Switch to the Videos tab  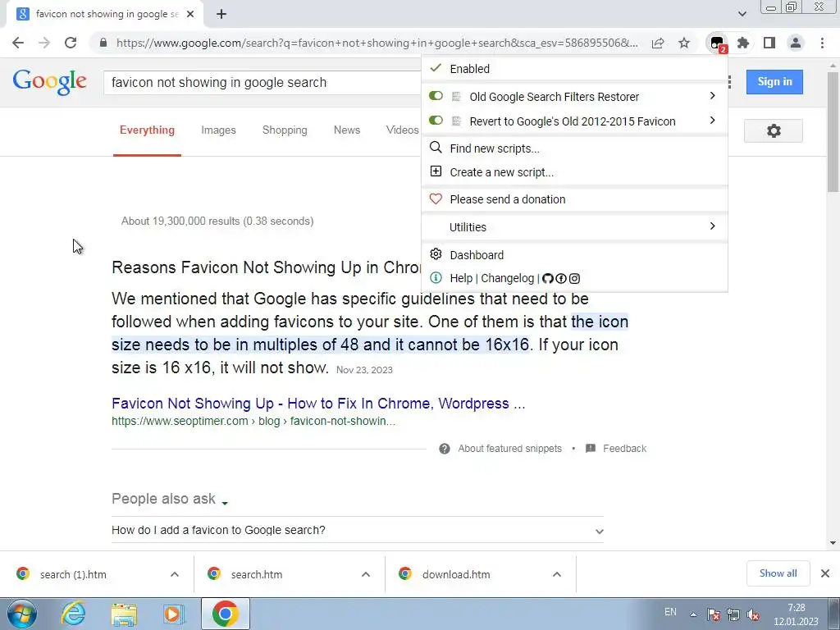tap(402, 130)
